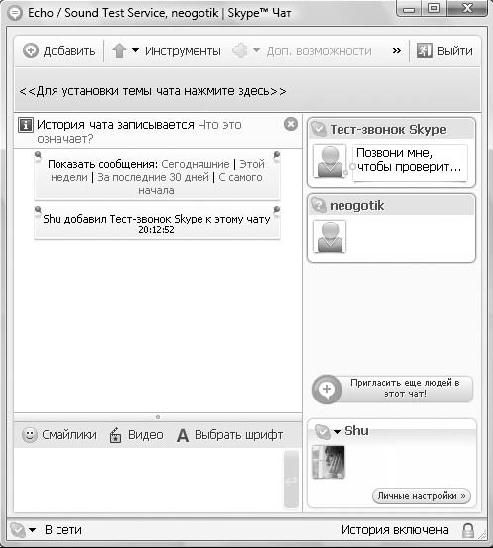Expand the Инструменты dropdown arrow

click(x=136, y=50)
